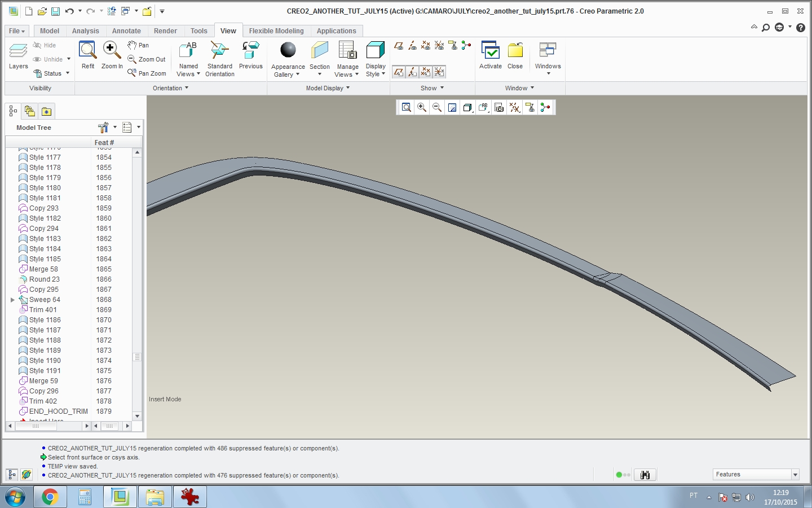This screenshot has width=812, height=508.
Task: Toggle Csys Tag Display button
Action: 439,72
